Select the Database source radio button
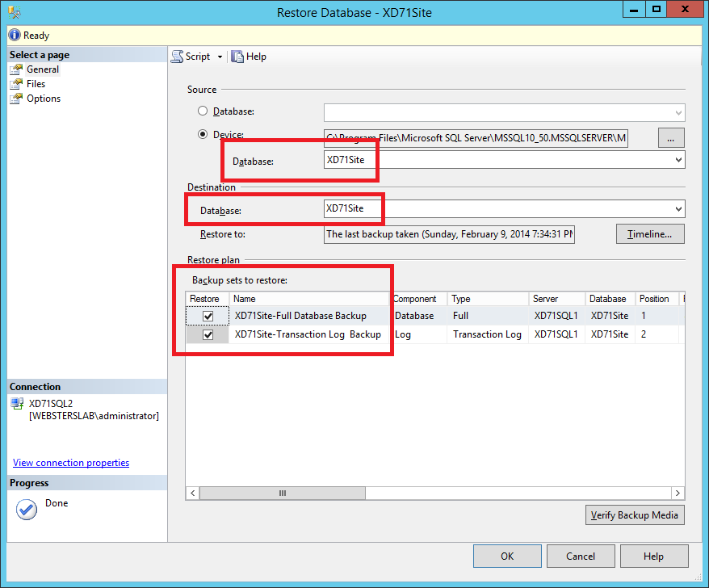 click(x=202, y=111)
